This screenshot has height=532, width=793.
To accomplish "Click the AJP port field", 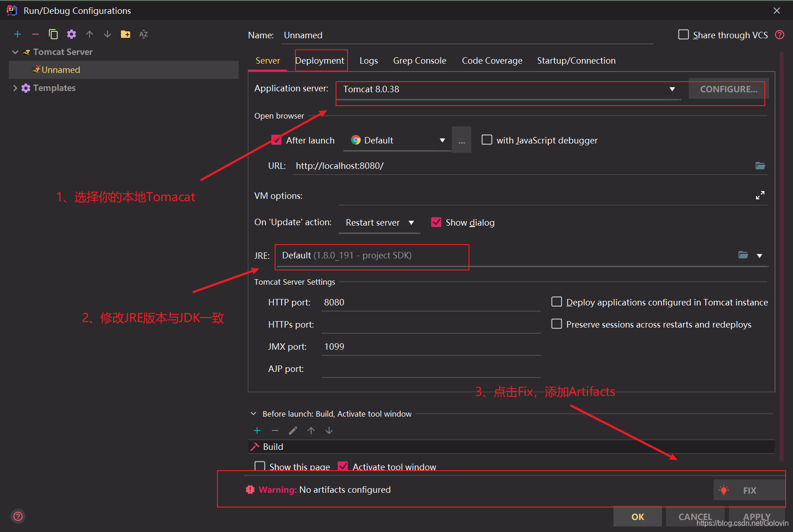I will [x=431, y=369].
